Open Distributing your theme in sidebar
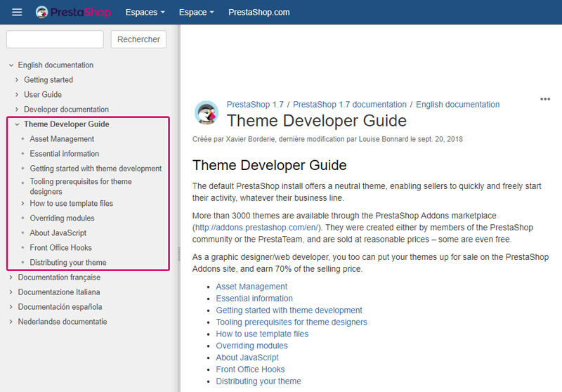This screenshot has height=392, width=562. (68, 263)
